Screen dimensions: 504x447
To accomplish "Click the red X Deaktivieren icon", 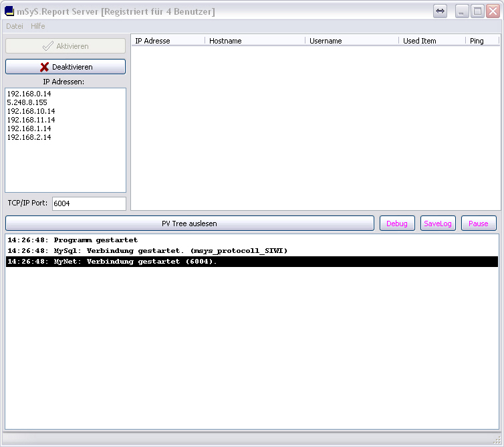I will (44, 67).
